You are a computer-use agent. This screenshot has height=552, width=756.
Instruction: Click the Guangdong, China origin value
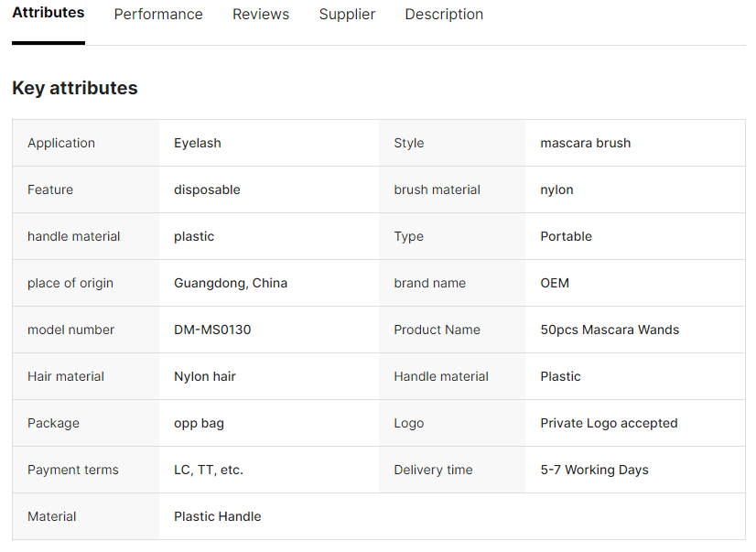tap(231, 283)
